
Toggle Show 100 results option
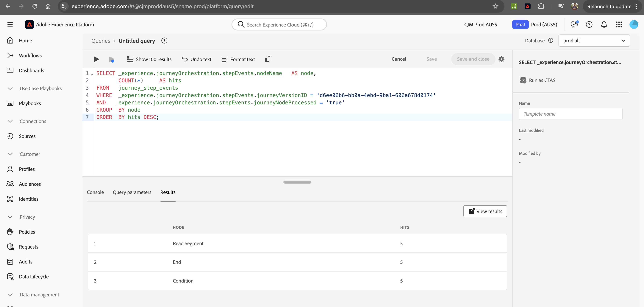pos(149,59)
